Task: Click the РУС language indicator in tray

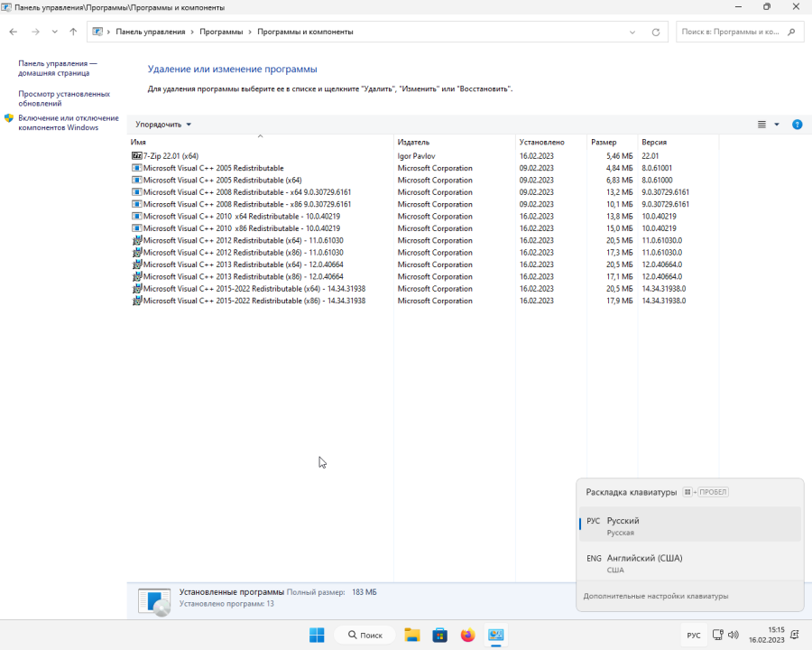Action: (694, 636)
